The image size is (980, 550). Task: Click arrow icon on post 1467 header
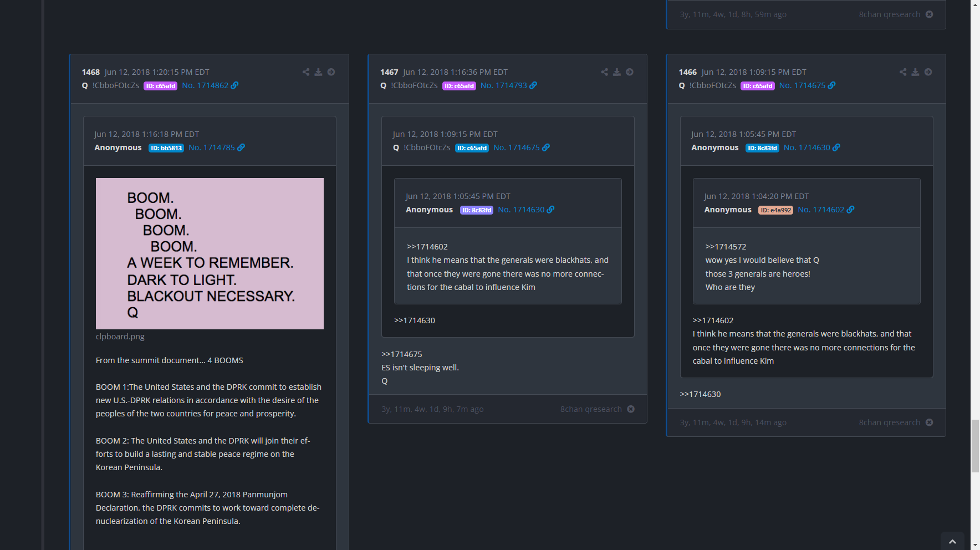pyautogui.click(x=630, y=72)
